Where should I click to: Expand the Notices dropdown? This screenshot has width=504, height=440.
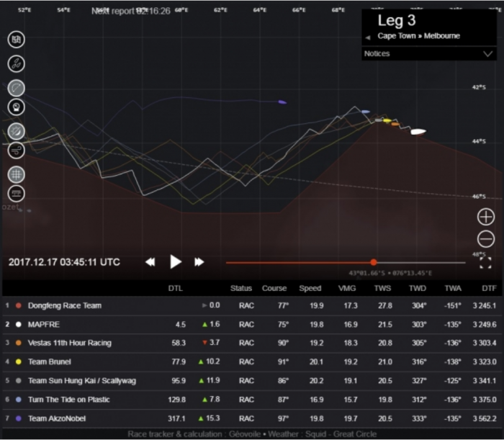(429, 54)
